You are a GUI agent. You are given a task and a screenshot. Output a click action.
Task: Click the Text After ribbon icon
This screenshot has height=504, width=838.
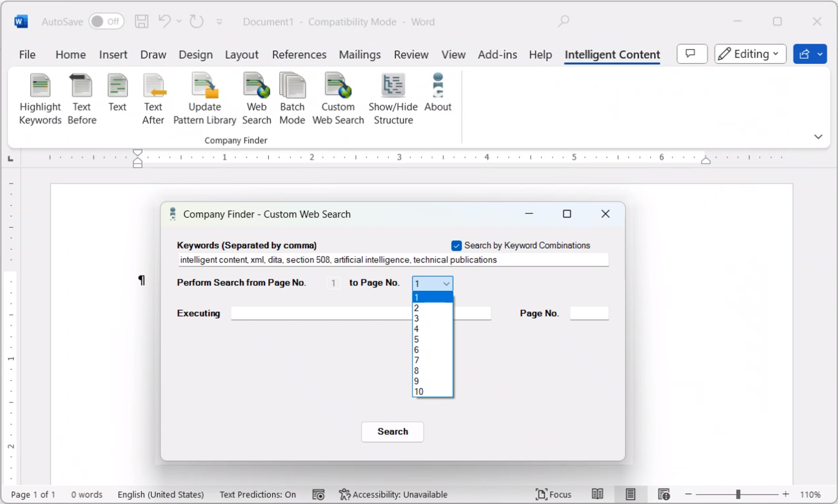pyautogui.click(x=153, y=99)
